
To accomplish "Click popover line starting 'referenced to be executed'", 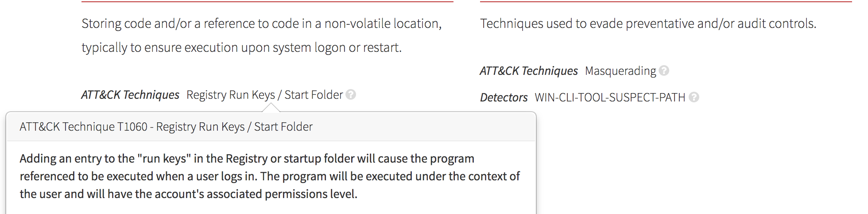I will click(x=269, y=176).
